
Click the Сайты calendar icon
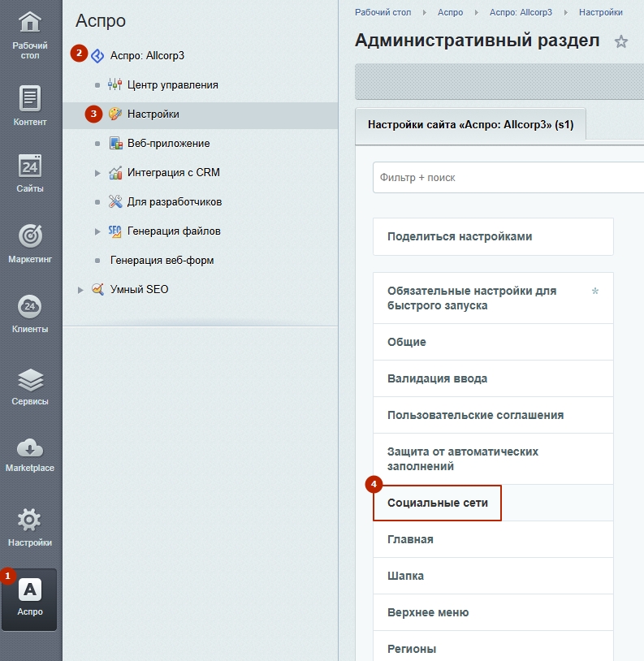tap(30, 166)
